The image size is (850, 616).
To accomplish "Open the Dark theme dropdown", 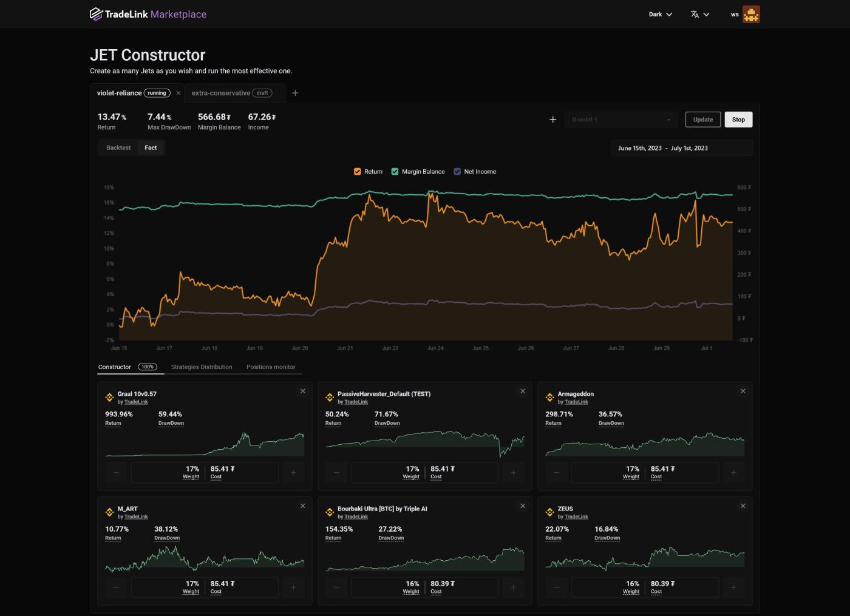I will (660, 15).
